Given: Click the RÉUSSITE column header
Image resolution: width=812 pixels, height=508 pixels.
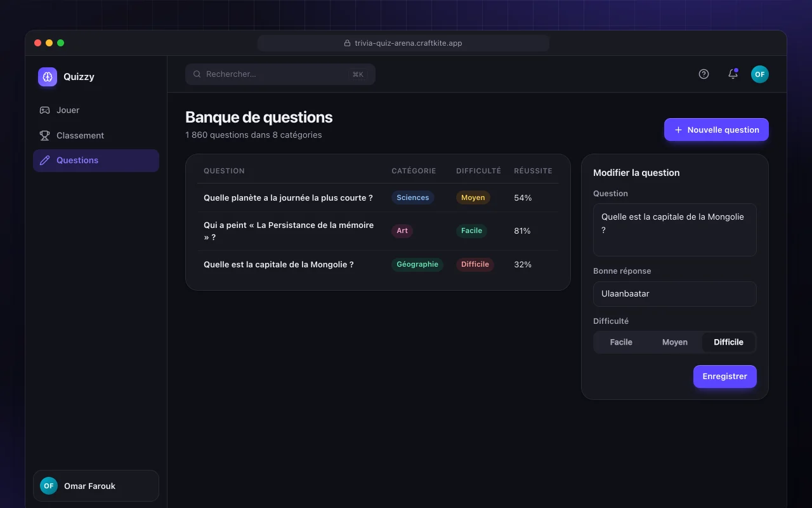Looking at the screenshot, I should (x=533, y=171).
